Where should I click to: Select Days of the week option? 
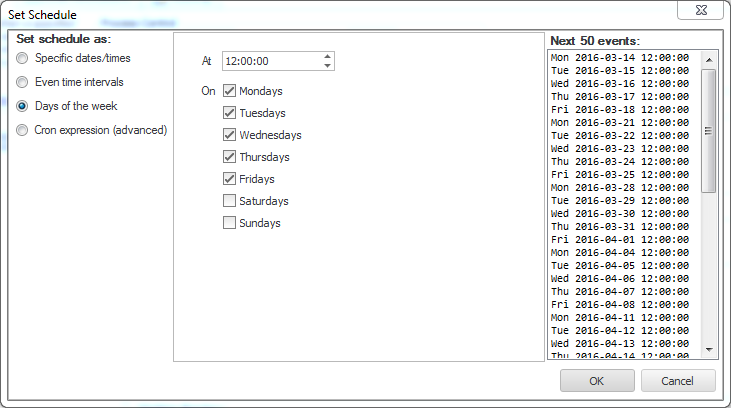(22, 106)
